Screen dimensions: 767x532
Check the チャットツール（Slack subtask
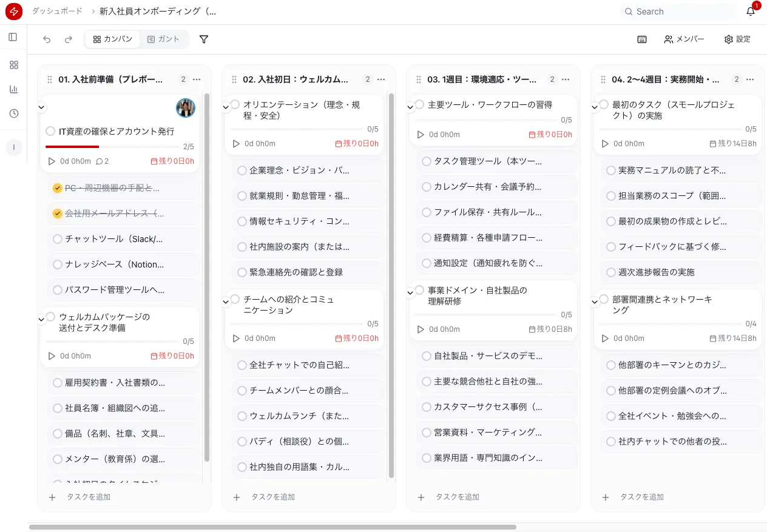click(x=58, y=239)
